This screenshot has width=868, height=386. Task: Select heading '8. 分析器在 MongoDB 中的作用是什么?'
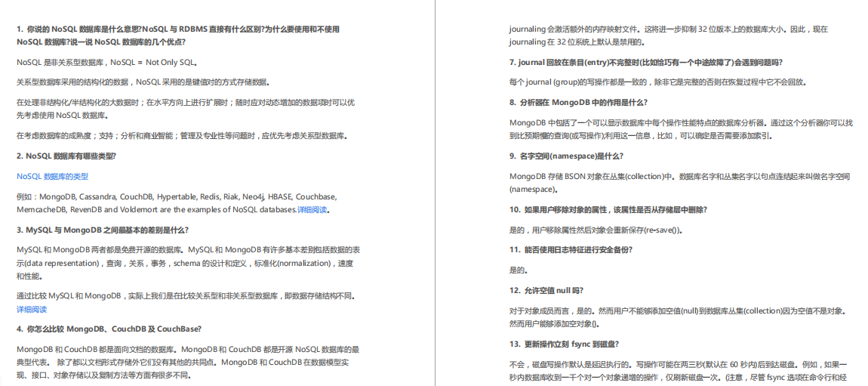579,103
